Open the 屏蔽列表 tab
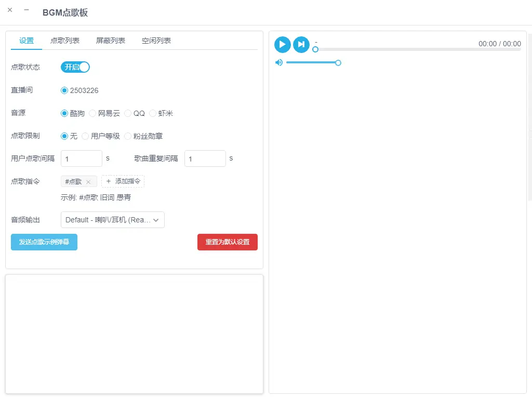 [111, 41]
